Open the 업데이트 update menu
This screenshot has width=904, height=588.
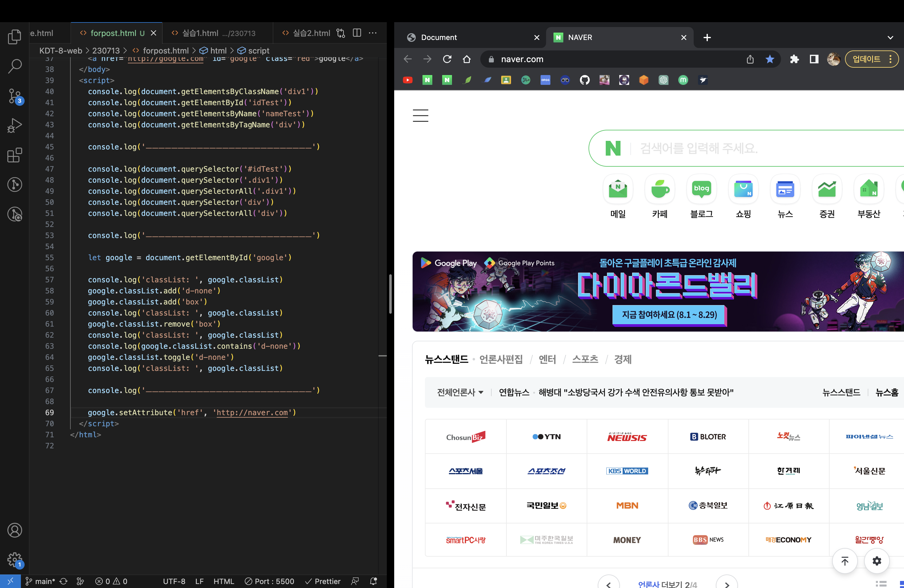click(871, 59)
